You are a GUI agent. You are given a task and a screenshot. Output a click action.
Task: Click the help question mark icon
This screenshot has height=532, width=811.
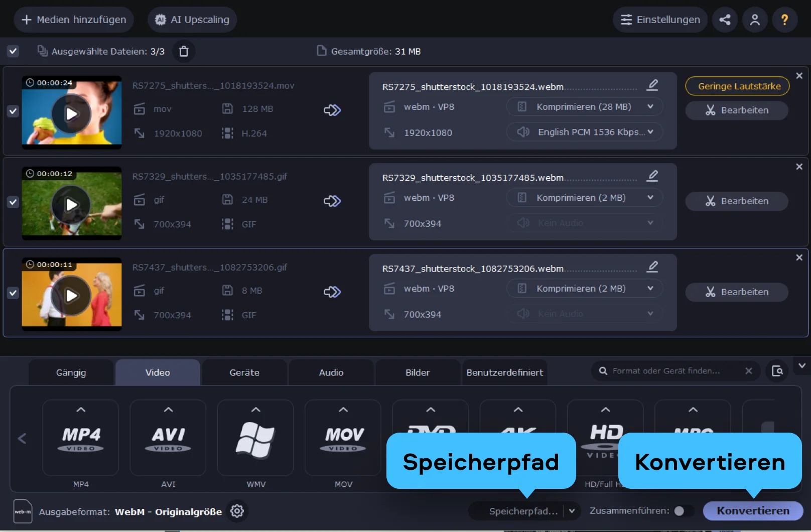point(784,20)
